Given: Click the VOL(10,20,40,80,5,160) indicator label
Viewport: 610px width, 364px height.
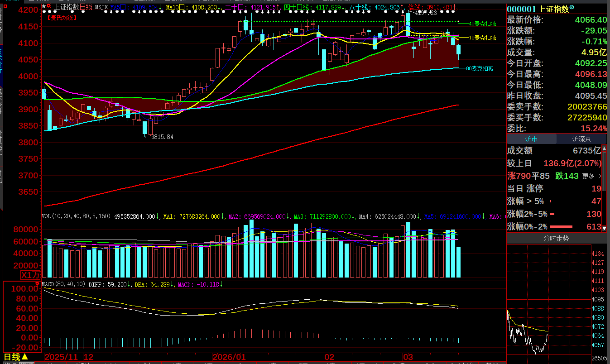Looking at the screenshot, I should [x=76, y=216].
